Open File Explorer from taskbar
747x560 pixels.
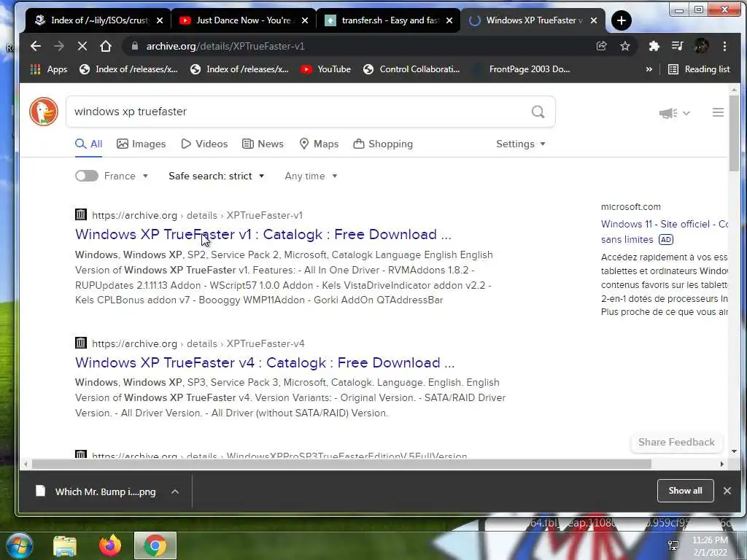click(65, 545)
